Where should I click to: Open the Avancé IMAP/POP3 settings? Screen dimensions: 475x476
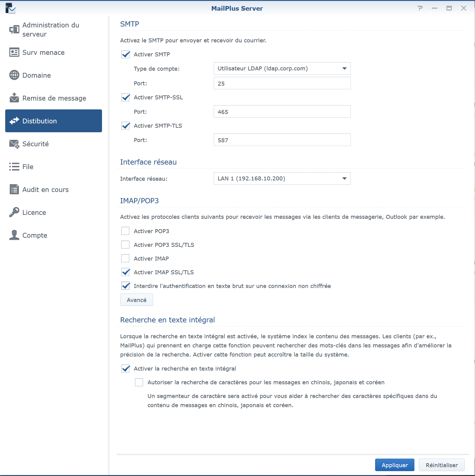point(136,300)
